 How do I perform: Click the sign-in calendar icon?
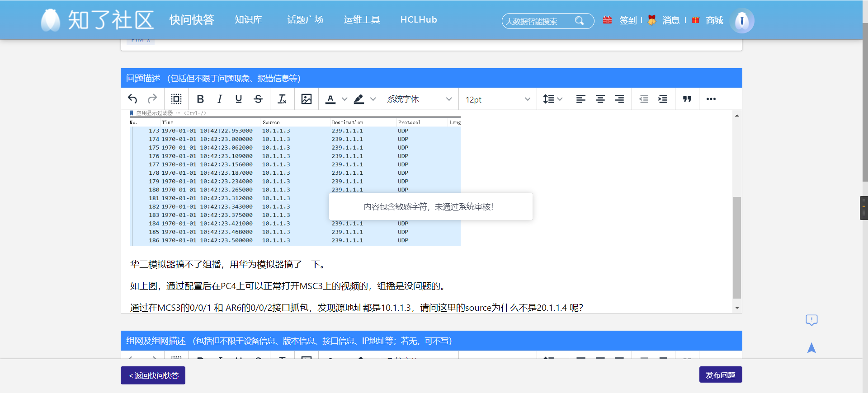[x=607, y=20]
